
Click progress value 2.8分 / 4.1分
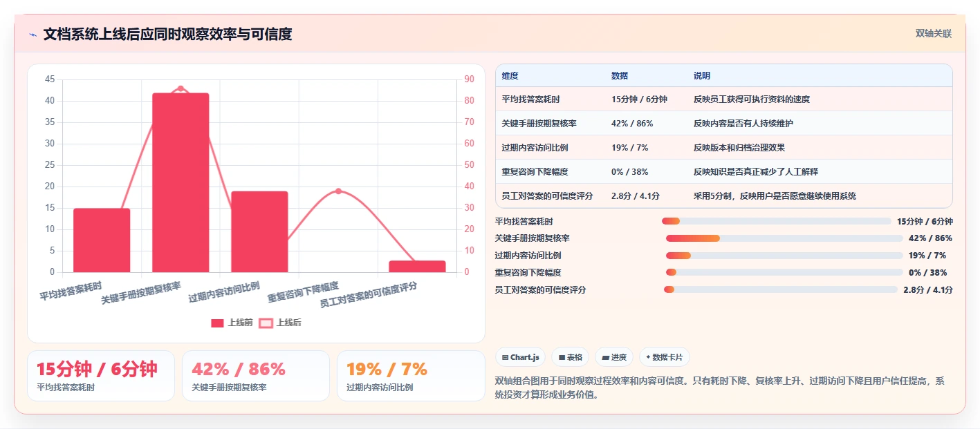927,290
